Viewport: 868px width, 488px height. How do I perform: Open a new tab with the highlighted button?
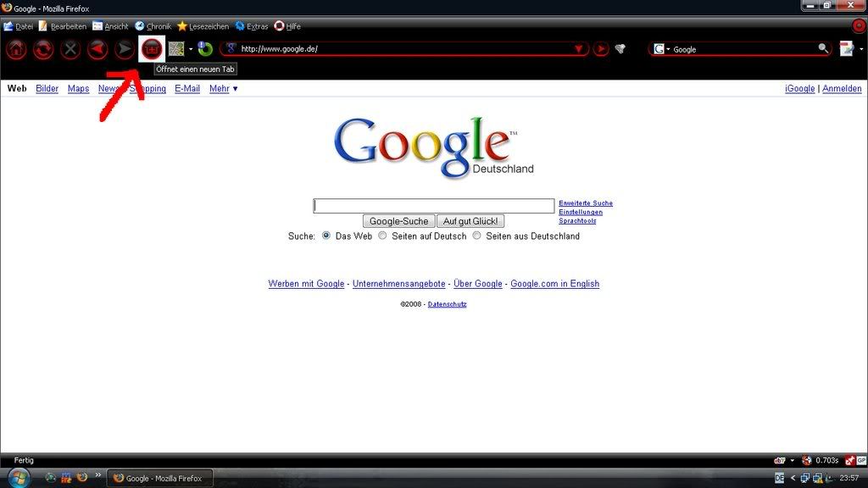(x=152, y=49)
